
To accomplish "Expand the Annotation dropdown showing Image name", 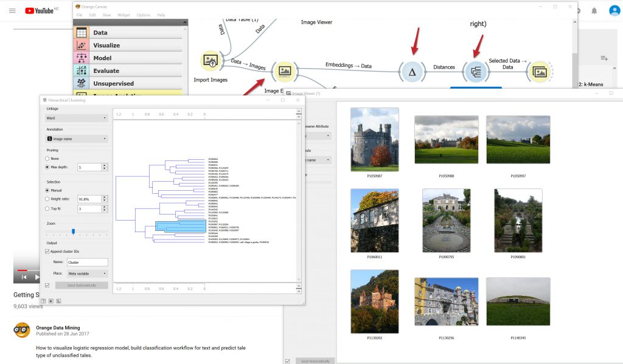I will click(77, 139).
